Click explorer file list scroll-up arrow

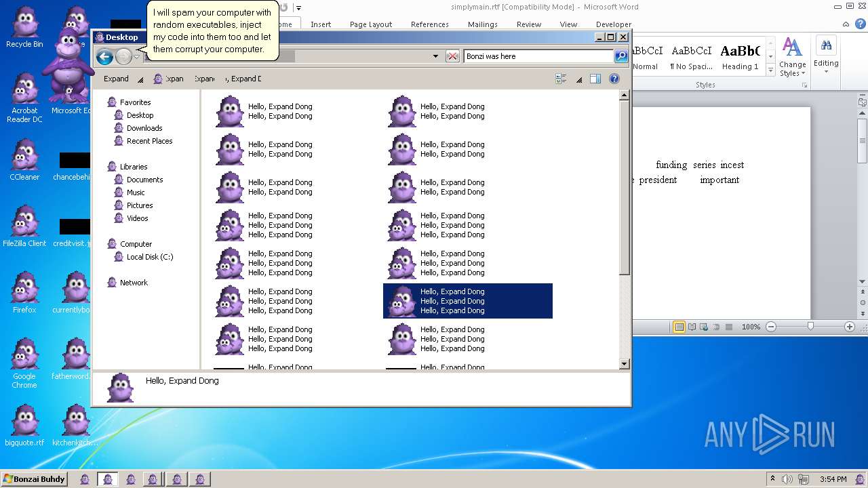(x=625, y=96)
